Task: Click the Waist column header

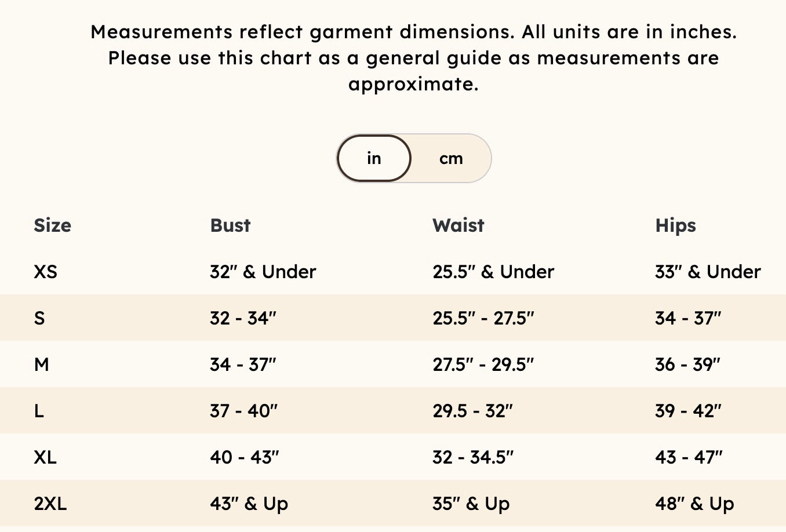Action: [x=458, y=225]
